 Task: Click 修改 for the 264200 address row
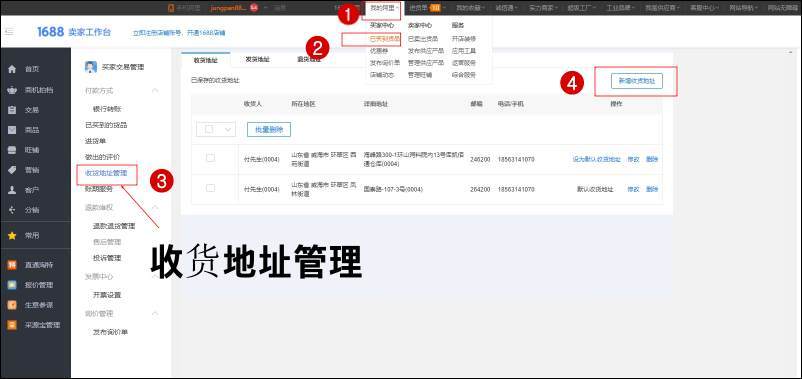coord(634,189)
